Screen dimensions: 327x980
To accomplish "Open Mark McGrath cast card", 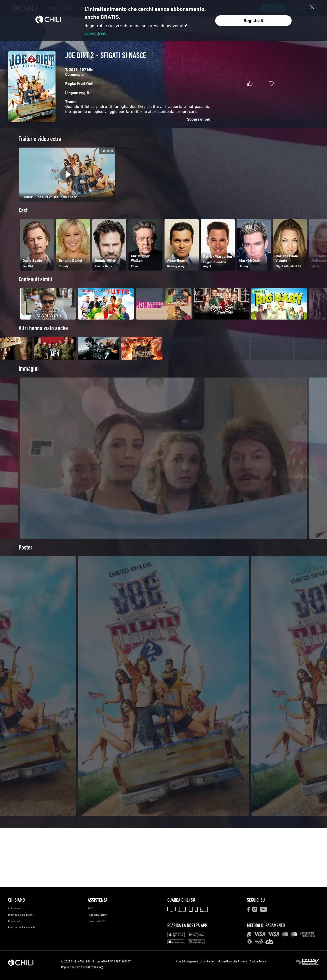I will pos(254,245).
